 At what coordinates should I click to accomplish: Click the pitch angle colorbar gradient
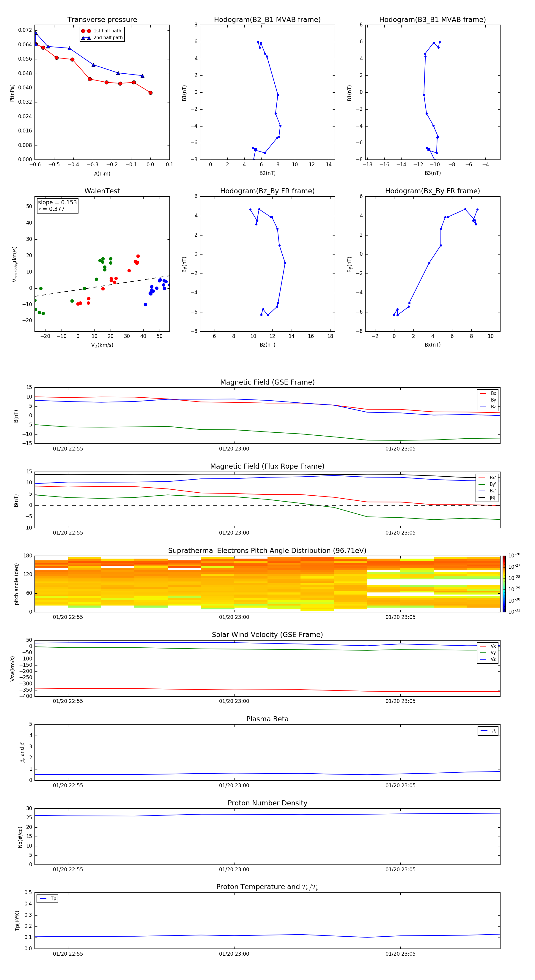point(504,584)
